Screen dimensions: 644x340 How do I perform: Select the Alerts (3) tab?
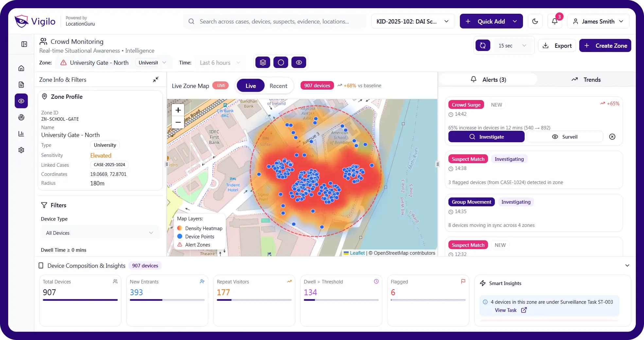coord(488,79)
